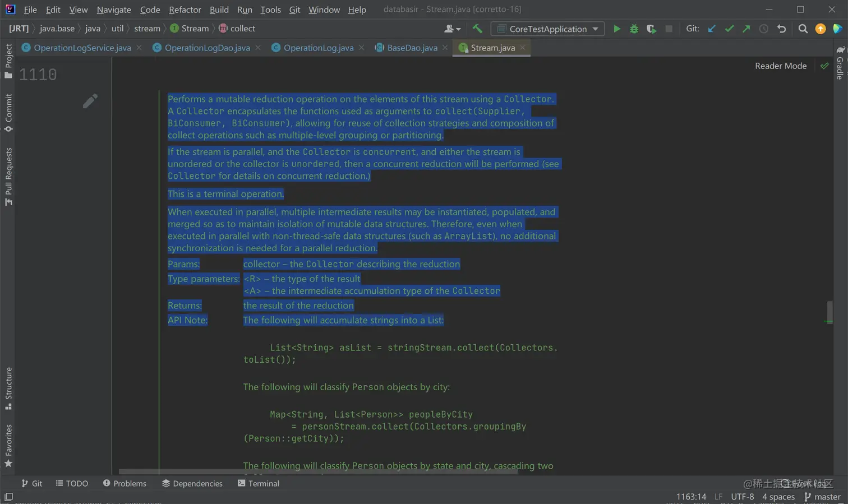The width and height of the screenshot is (848, 504).
Task: Click the vertical editor scrollbar thumb
Action: tap(829, 312)
